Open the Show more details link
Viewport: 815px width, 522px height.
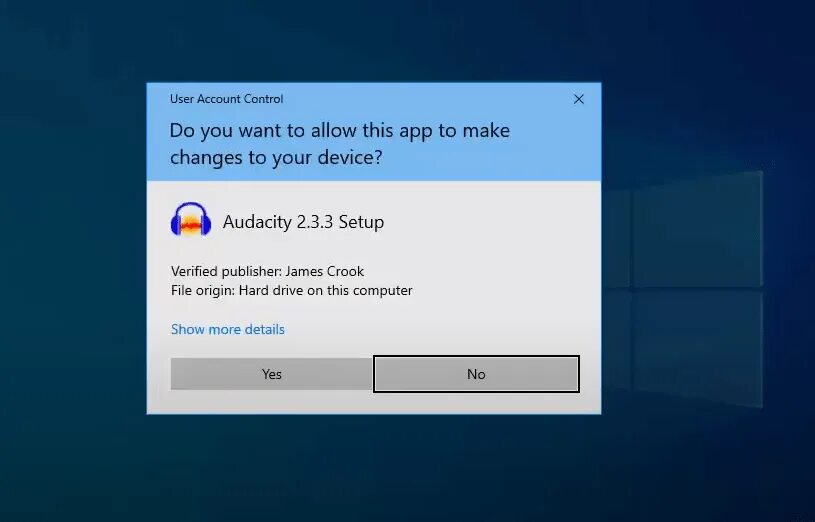click(x=228, y=329)
